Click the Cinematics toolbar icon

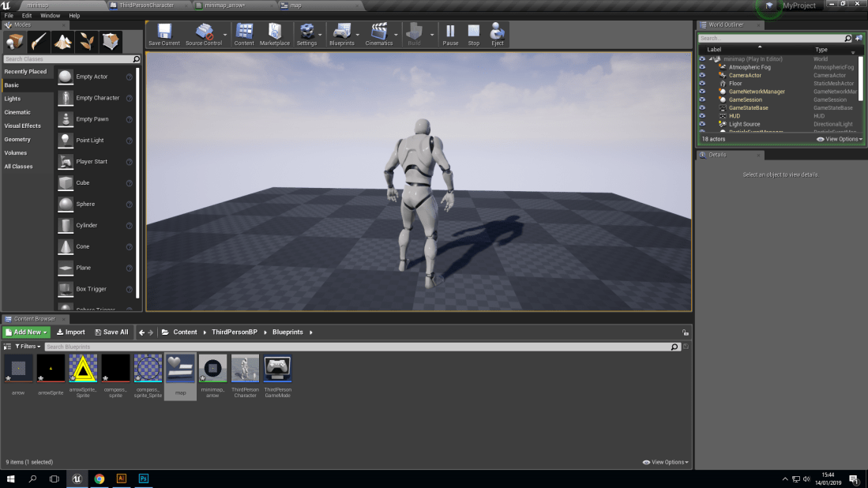click(x=380, y=34)
